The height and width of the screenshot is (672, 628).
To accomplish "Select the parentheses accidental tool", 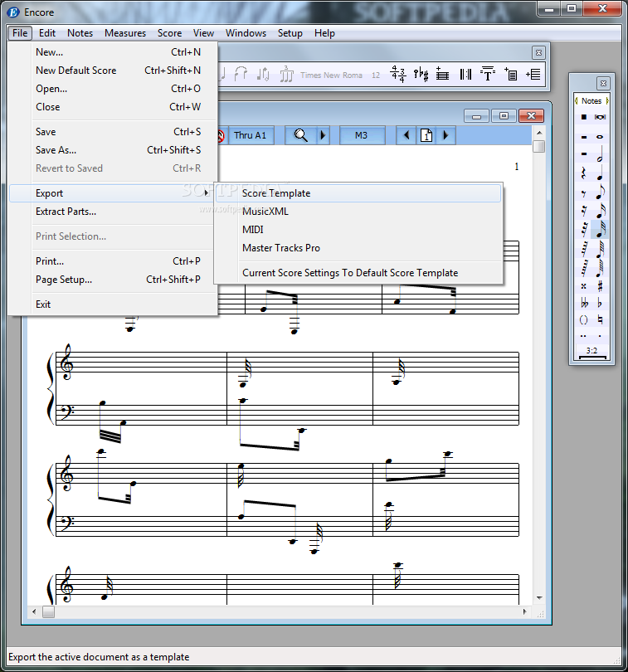I will [583, 319].
